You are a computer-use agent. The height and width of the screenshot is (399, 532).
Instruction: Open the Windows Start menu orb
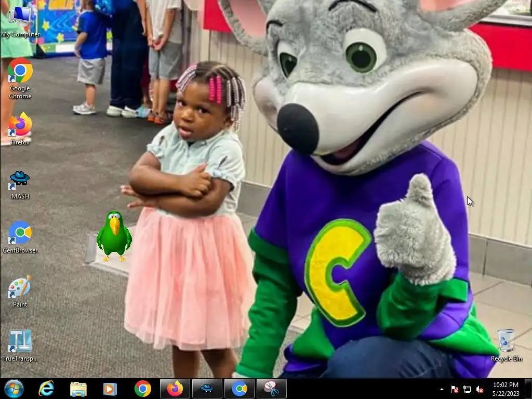coord(14,389)
